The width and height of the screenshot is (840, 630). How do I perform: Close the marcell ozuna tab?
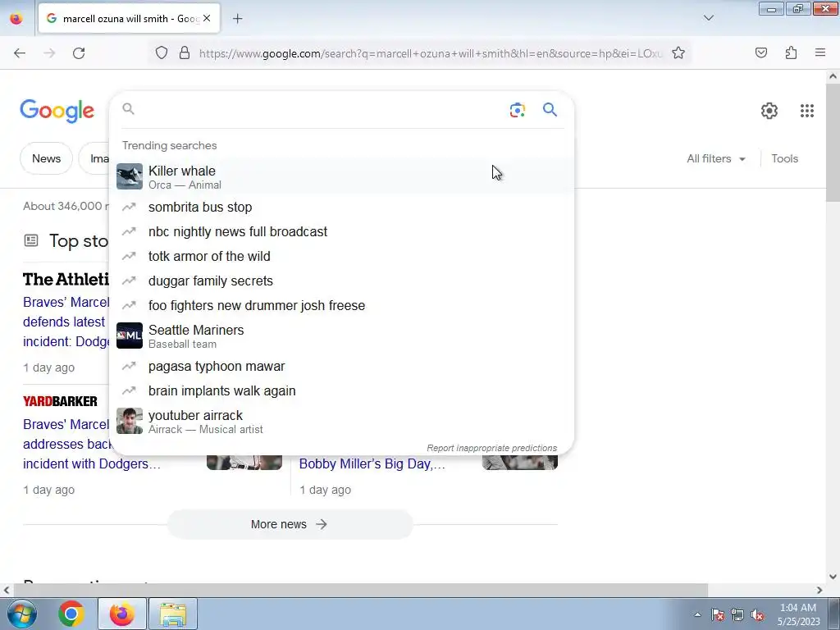pos(207,19)
